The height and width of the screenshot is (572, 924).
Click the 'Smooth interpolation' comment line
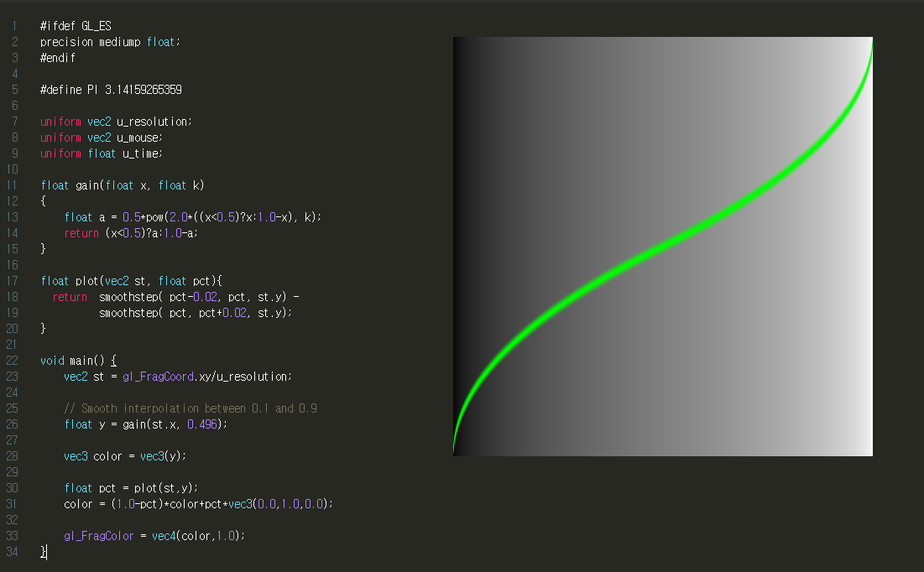tap(191, 408)
